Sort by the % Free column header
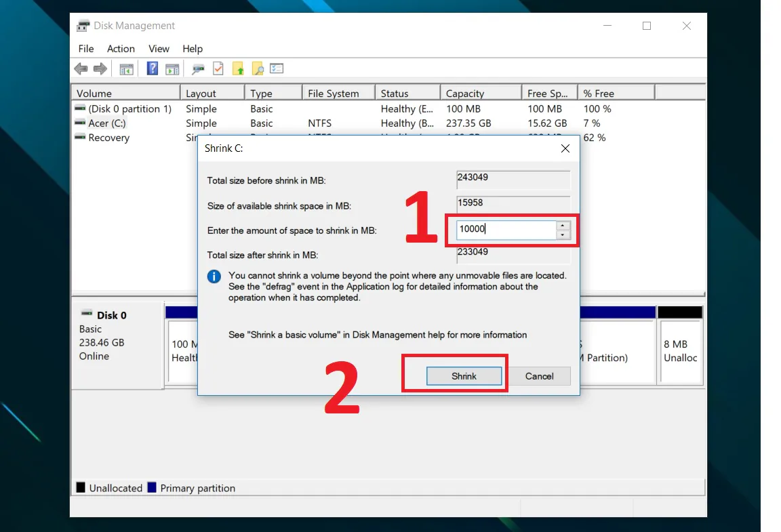The height and width of the screenshot is (532, 781). [x=616, y=93]
